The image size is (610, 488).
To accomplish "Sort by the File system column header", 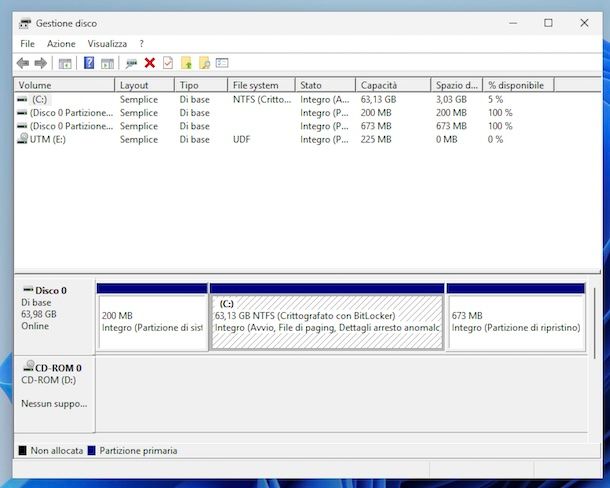I will pyautogui.click(x=261, y=85).
